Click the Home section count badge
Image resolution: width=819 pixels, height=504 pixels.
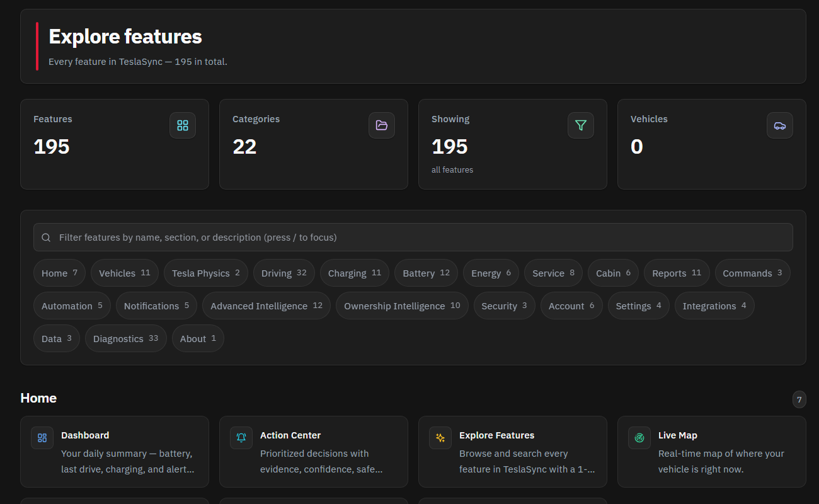pyautogui.click(x=799, y=399)
